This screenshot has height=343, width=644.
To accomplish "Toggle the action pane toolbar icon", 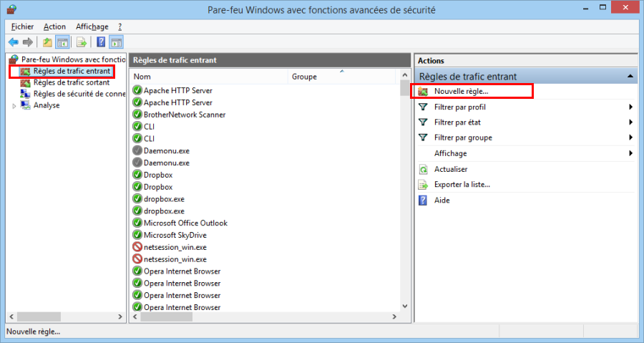I will point(117,42).
